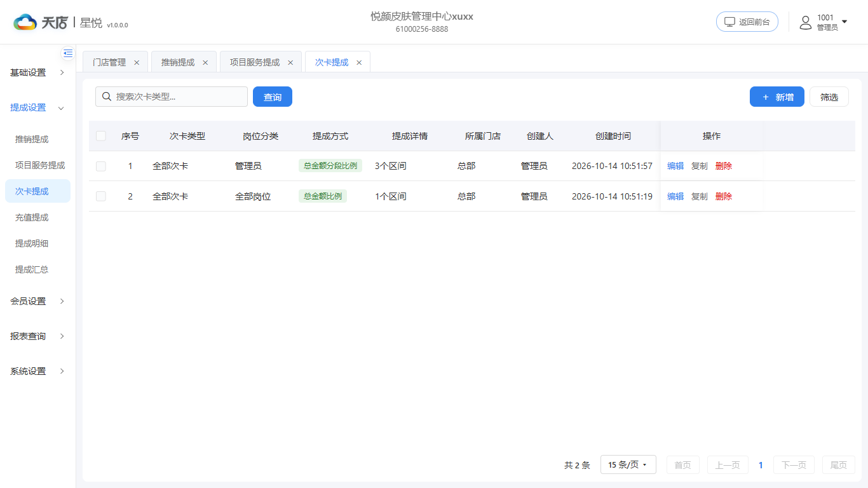Open 提成明细 in sidebar
The height and width of the screenshot is (488, 868).
pos(37,243)
